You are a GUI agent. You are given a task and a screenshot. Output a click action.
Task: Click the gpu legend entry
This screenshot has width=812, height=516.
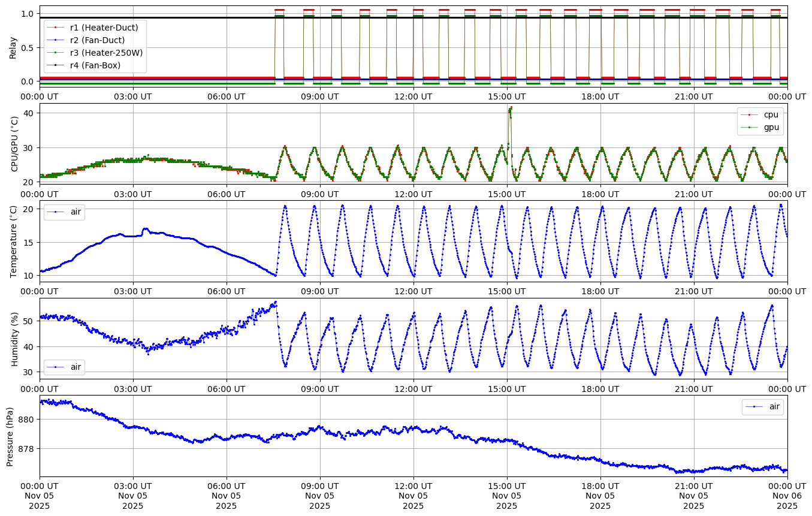771,126
